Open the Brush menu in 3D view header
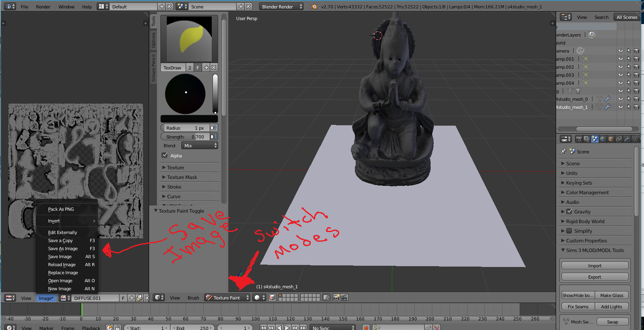Screen dimensions: 644x330 (193, 297)
